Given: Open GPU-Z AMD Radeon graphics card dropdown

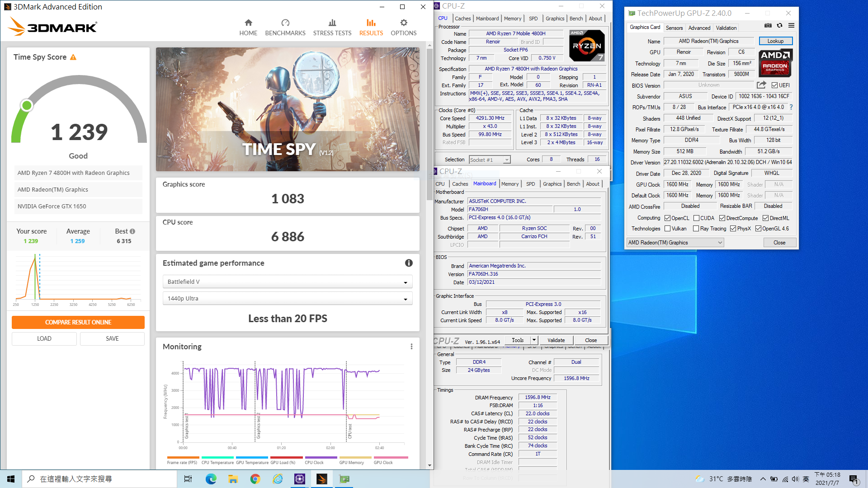Looking at the screenshot, I should (x=675, y=243).
